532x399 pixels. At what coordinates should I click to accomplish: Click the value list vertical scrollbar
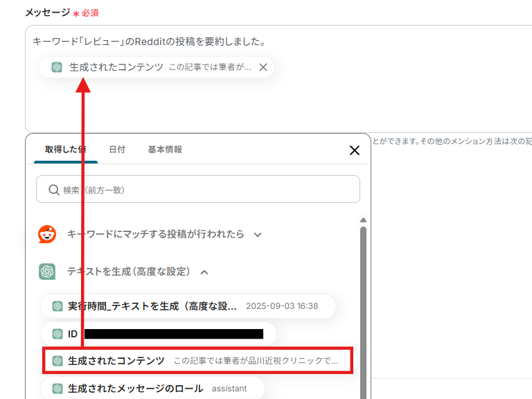pyautogui.click(x=363, y=312)
